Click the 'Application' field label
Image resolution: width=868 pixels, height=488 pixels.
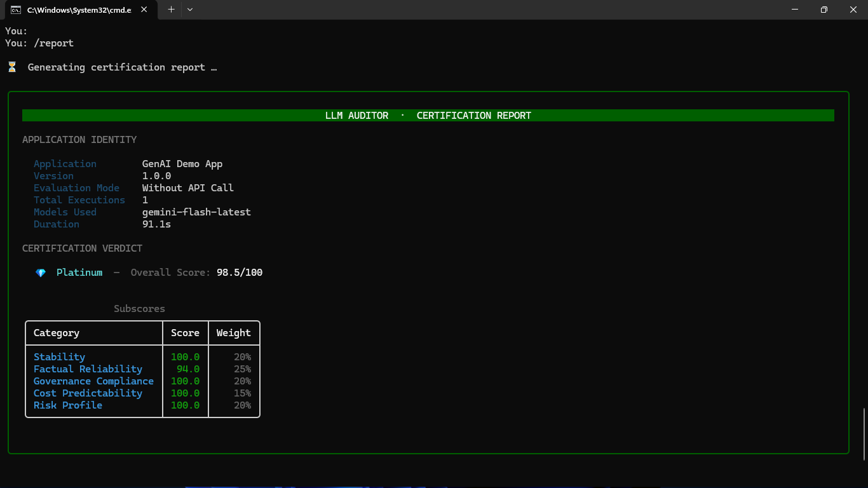click(x=65, y=164)
